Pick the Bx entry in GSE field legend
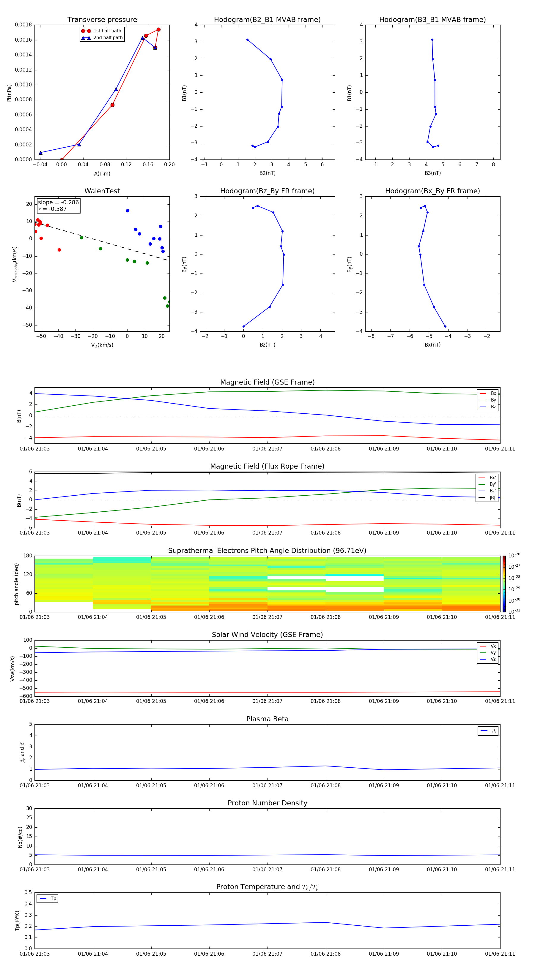Screen dimensions: 535x980 pos(488,393)
